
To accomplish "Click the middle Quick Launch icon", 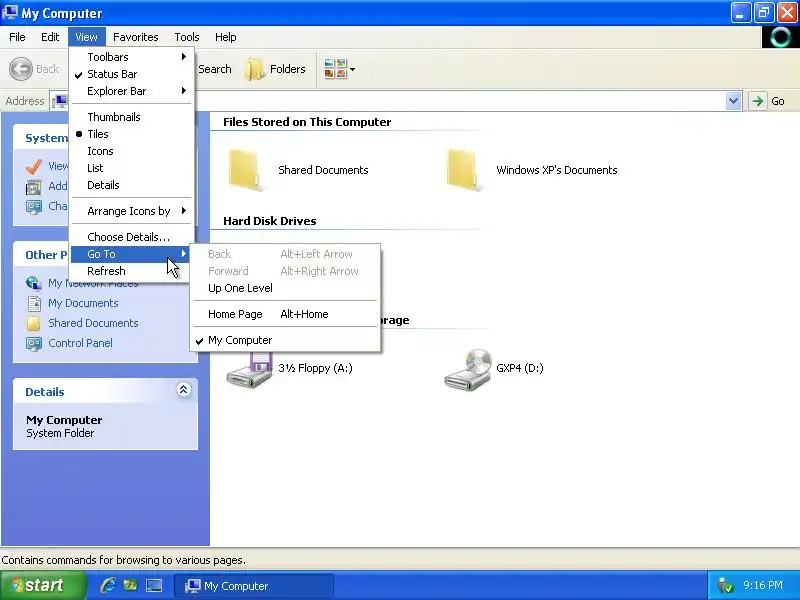I will click(x=131, y=585).
